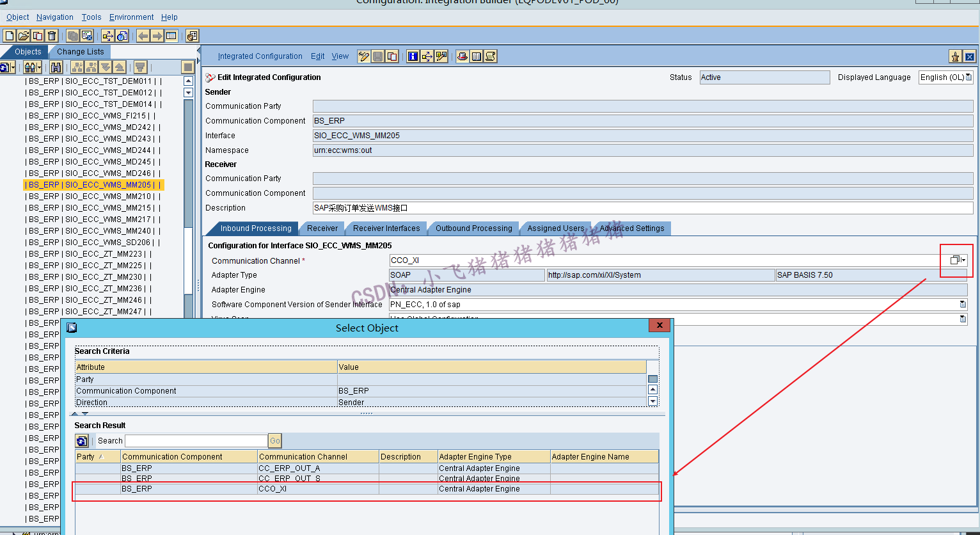Toggle the navigation area display icon
980x535 pixels.
(171, 36)
